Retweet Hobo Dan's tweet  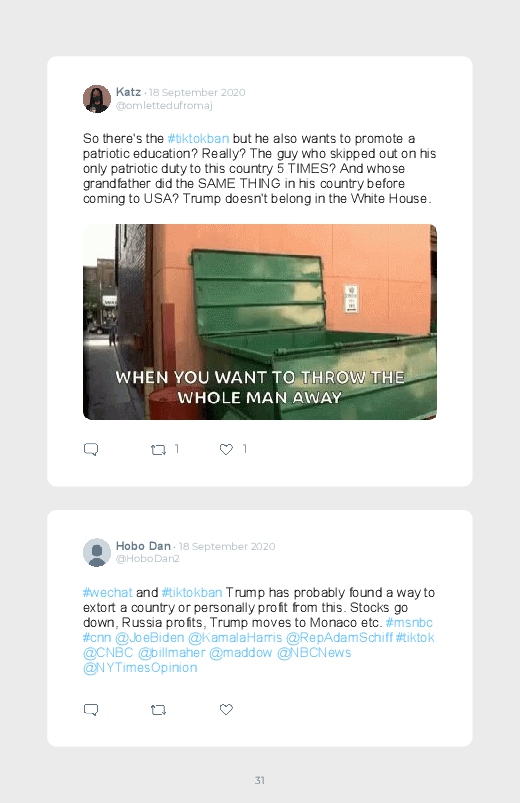pyautogui.click(x=158, y=710)
